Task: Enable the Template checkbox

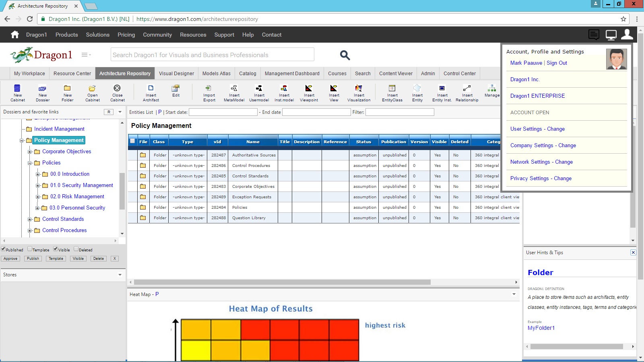Action: tap(30, 249)
